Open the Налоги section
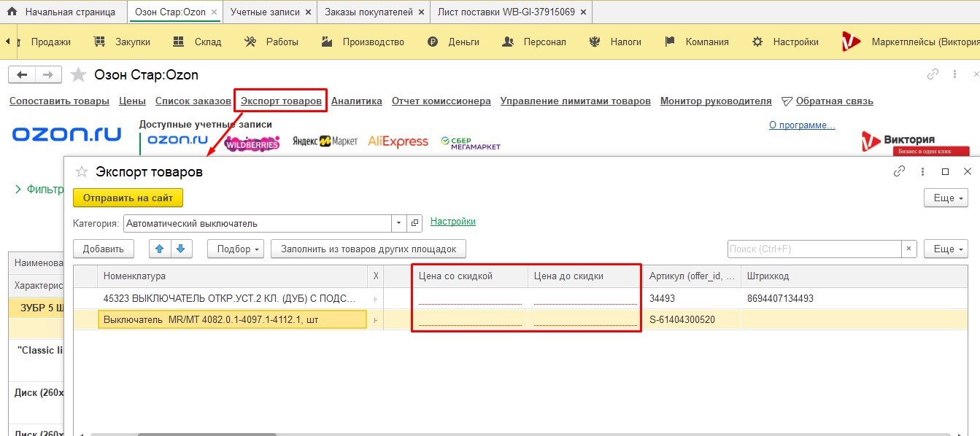 click(617, 42)
